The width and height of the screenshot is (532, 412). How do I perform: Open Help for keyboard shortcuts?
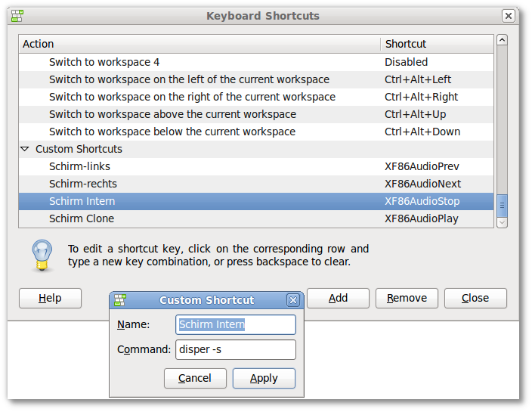coord(50,298)
